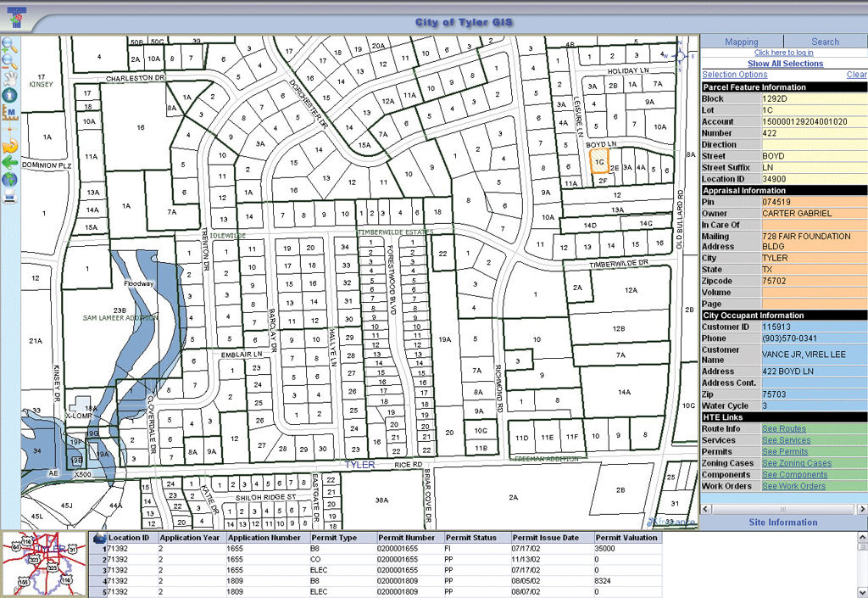Select the Identify info tool
This screenshot has height=598, width=868.
pyautogui.click(x=10, y=95)
